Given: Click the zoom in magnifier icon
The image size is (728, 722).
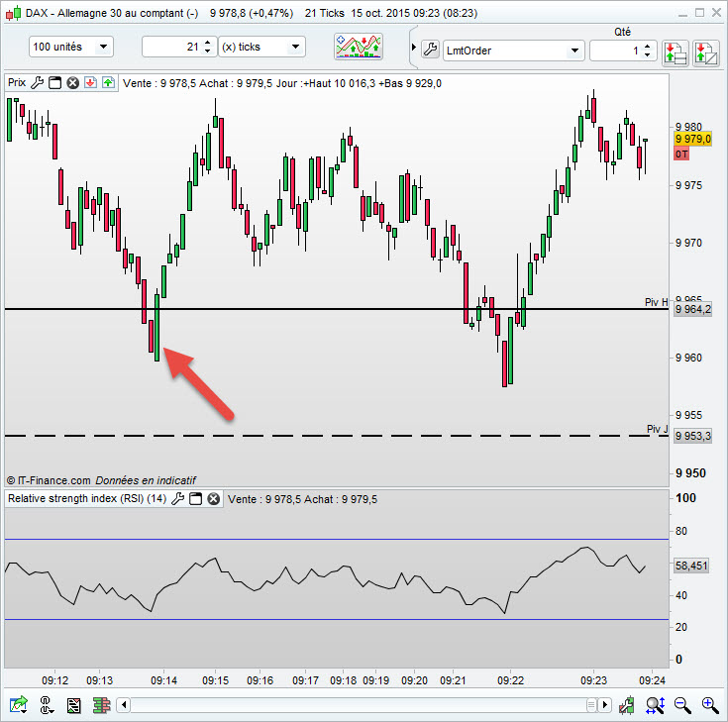Looking at the screenshot, I should 710,705.
